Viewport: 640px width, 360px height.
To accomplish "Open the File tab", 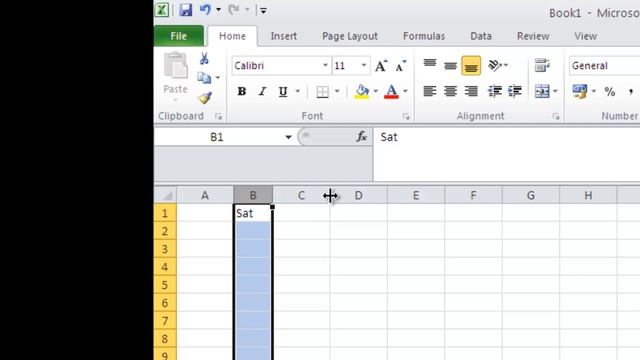I will click(179, 36).
